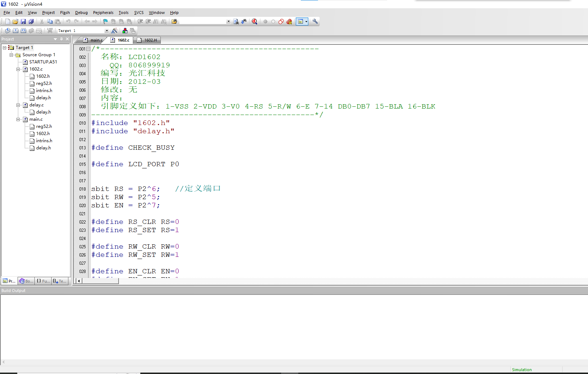Click inside the Find text input field
Screen dimensions: 588x374
203,21
